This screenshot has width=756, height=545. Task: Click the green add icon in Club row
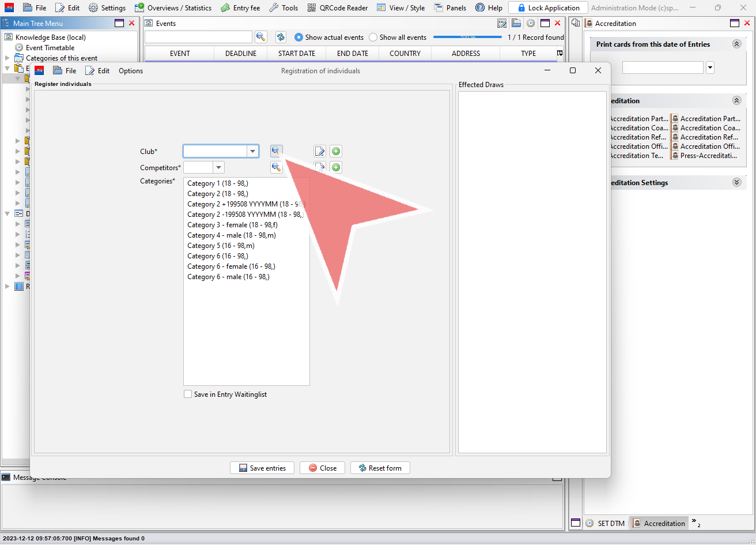click(x=336, y=151)
